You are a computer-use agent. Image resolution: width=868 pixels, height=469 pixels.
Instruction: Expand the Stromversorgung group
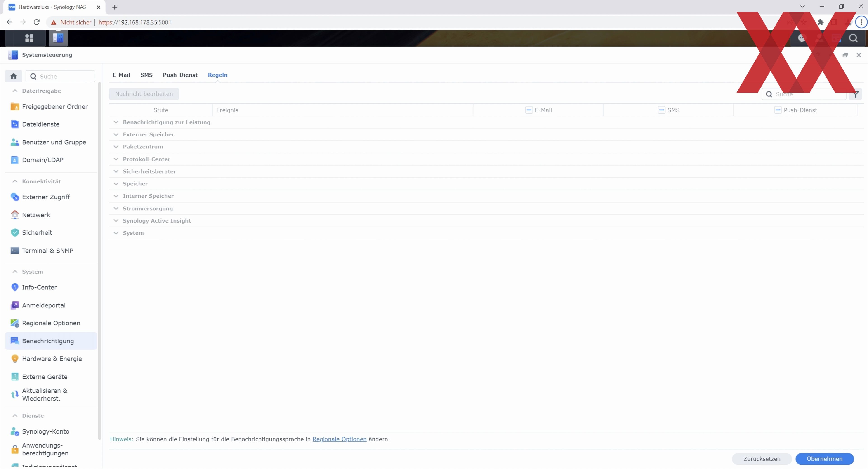[116, 209]
